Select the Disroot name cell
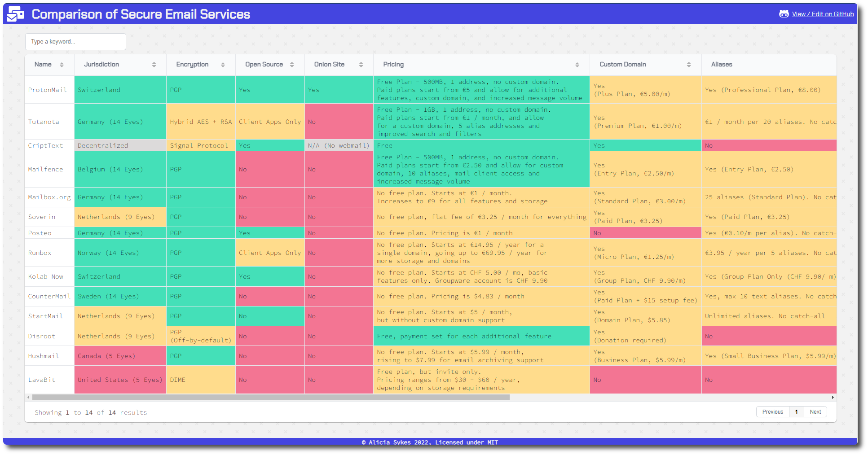Viewport: 868px width, 455px height. (x=49, y=336)
